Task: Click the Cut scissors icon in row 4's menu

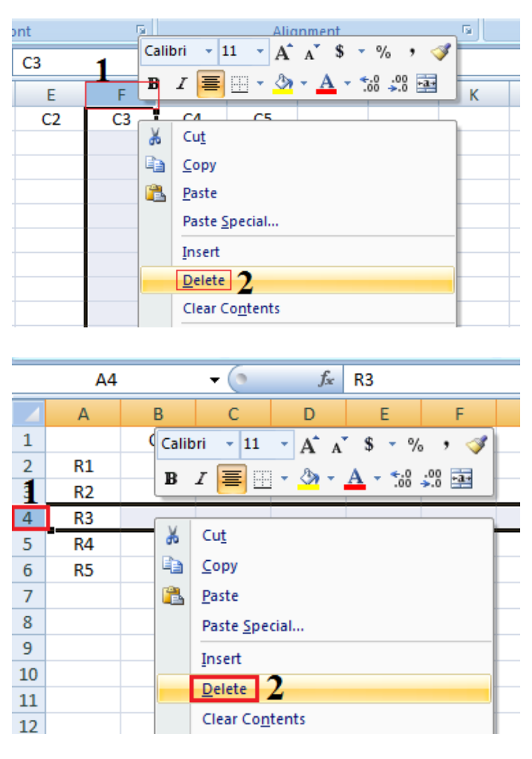Action: tap(174, 535)
